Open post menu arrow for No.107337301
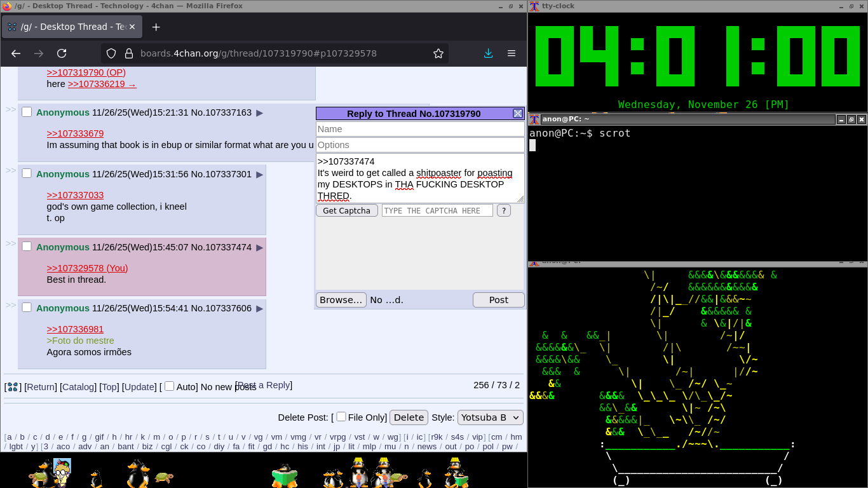Image resolution: width=868 pixels, height=488 pixels. click(259, 175)
